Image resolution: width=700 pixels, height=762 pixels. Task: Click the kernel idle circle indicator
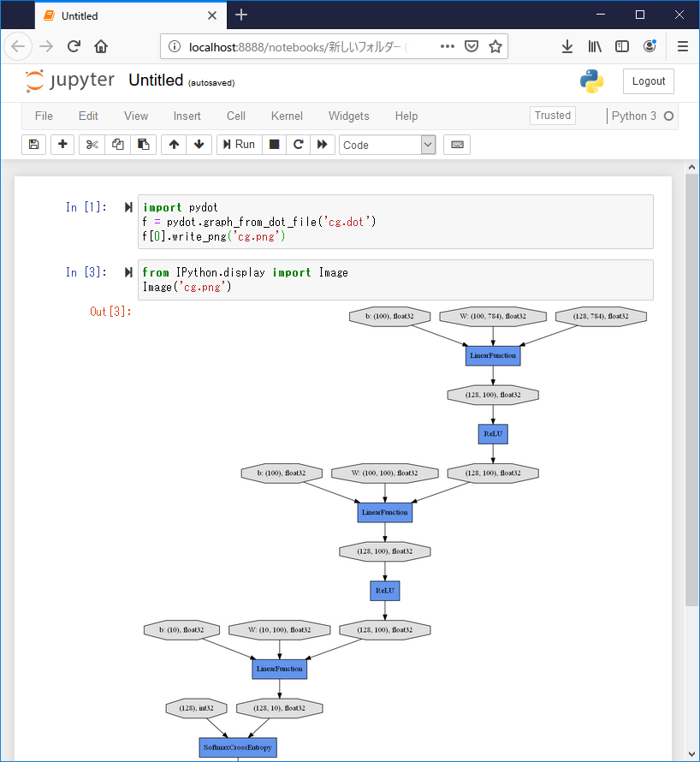click(x=669, y=116)
